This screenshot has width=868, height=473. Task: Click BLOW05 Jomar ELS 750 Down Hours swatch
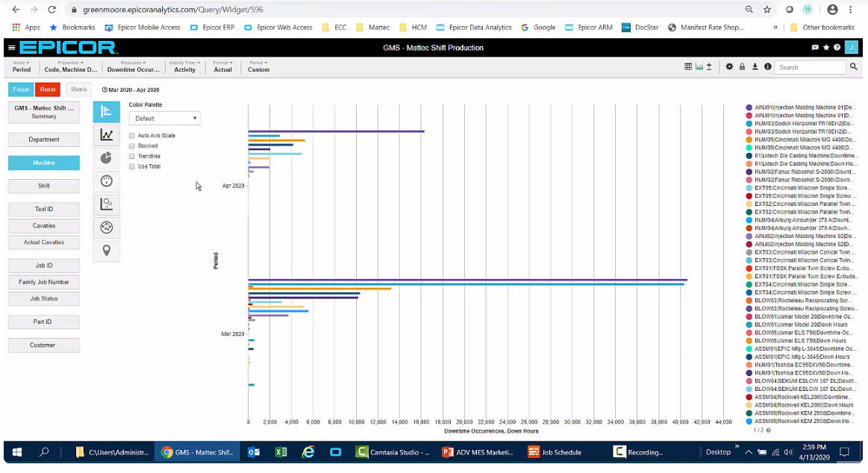pyautogui.click(x=749, y=341)
